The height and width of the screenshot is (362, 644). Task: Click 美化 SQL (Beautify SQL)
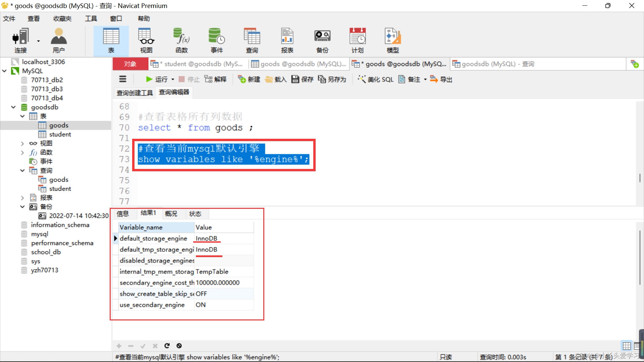click(x=375, y=79)
